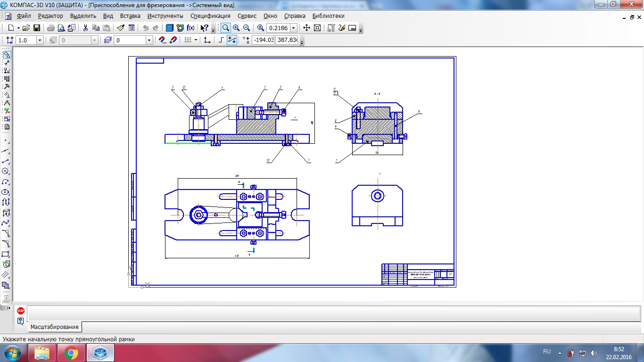This screenshot has height=362, width=644.
Task: Click the Open file folder icon
Action: click(26, 28)
